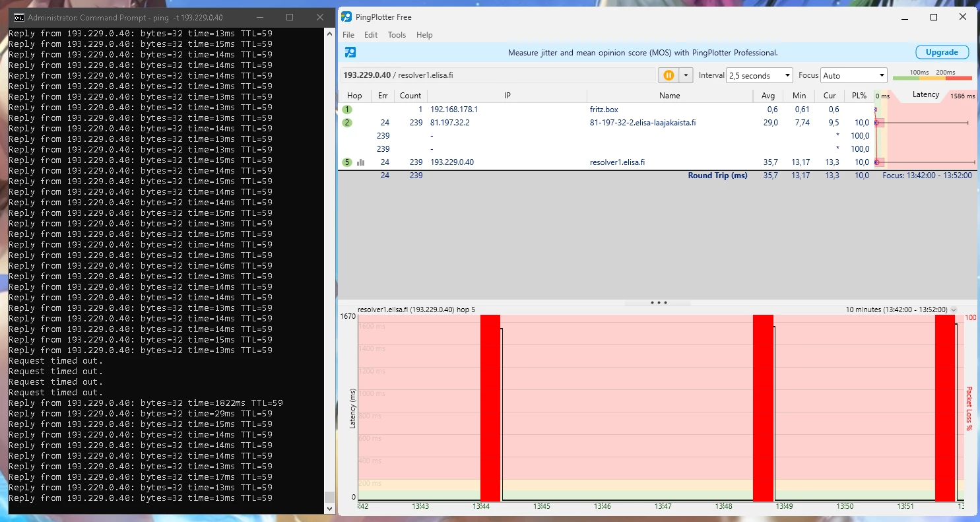Image resolution: width=980 pixels, height=522 pixels.
Task: Click the Hop column header
Action: click(x=354, y=96)
